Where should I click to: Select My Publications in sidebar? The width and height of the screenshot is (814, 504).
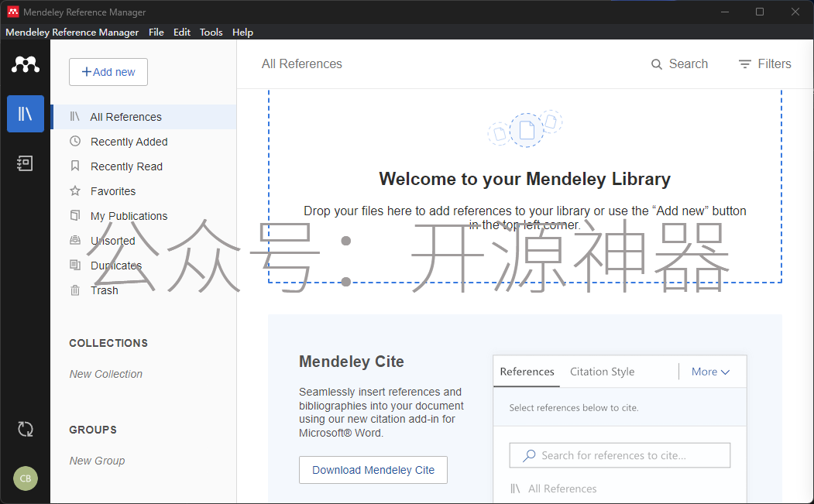(x=144, y=216)
